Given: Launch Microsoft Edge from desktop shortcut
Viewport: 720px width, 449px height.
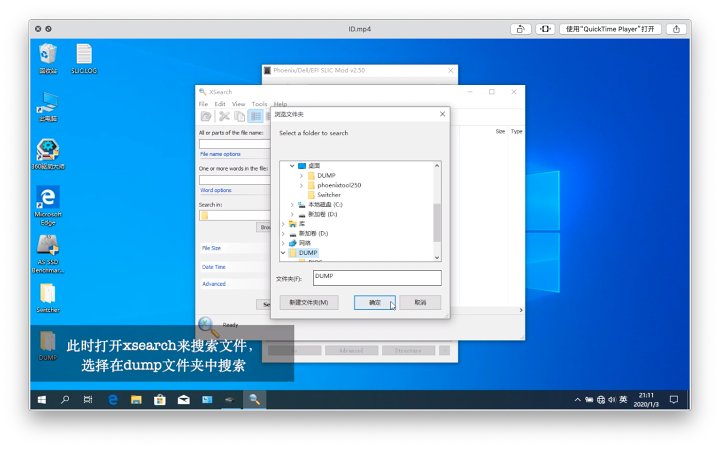Looking at the screenshot, I should 47,198.
